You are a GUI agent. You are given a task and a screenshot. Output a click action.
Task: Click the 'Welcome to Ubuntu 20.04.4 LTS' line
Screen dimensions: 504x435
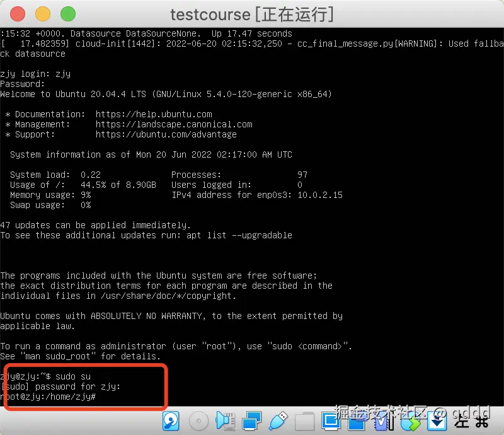pyautogui.click(x=166, y=94)
